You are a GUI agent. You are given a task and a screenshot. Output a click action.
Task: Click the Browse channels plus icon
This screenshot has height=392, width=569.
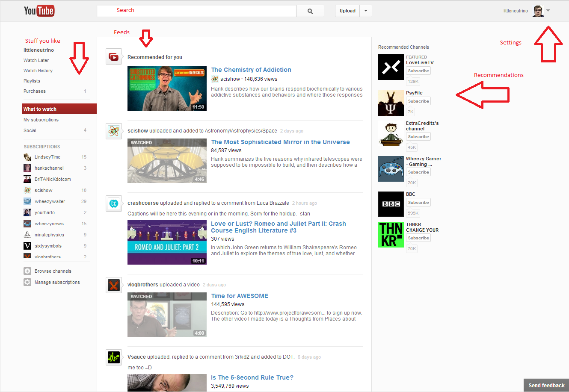(x=27, y=271)
